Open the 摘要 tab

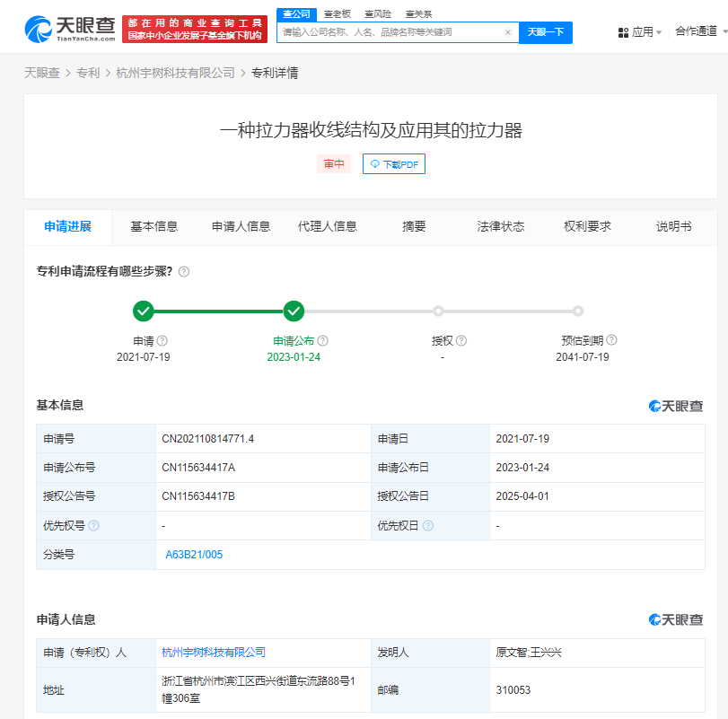(x=414, y=226)
